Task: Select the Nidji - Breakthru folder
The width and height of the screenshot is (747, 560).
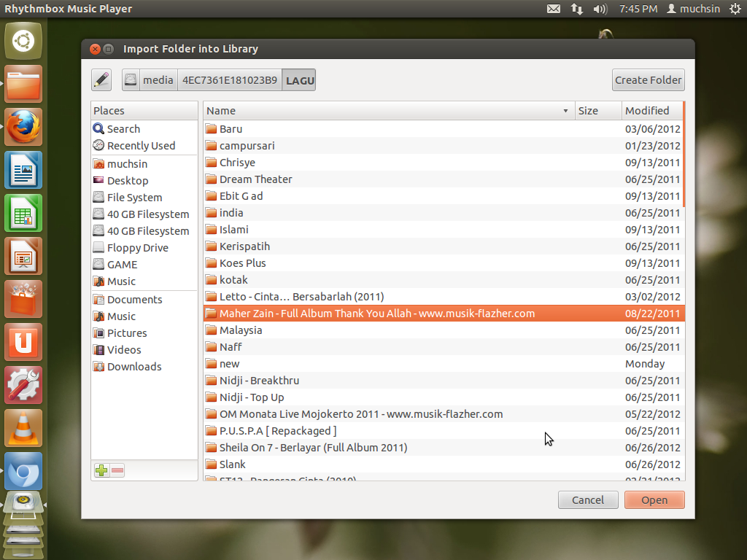Action: click(443, 381)
